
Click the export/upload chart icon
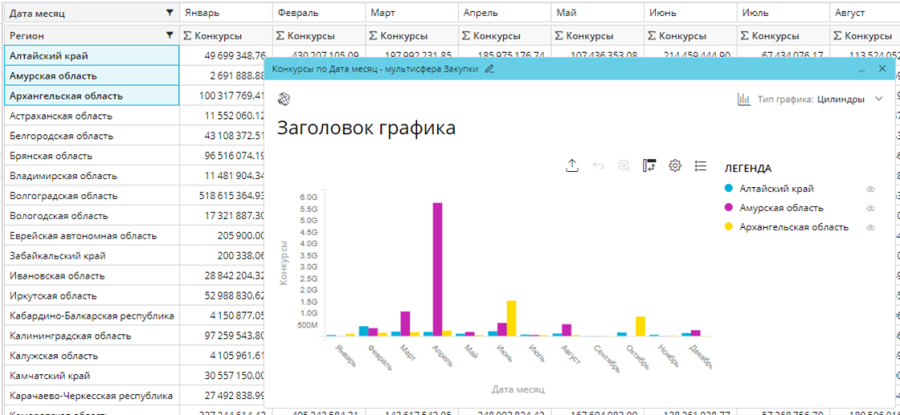coord(572,166)
